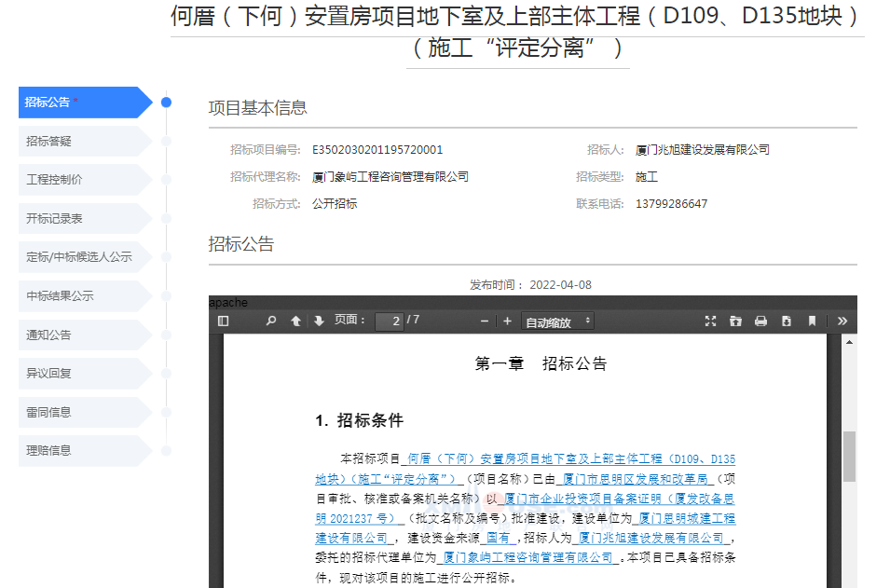Open the 雷同信息 sidebar tab

(x=85, y=412)
